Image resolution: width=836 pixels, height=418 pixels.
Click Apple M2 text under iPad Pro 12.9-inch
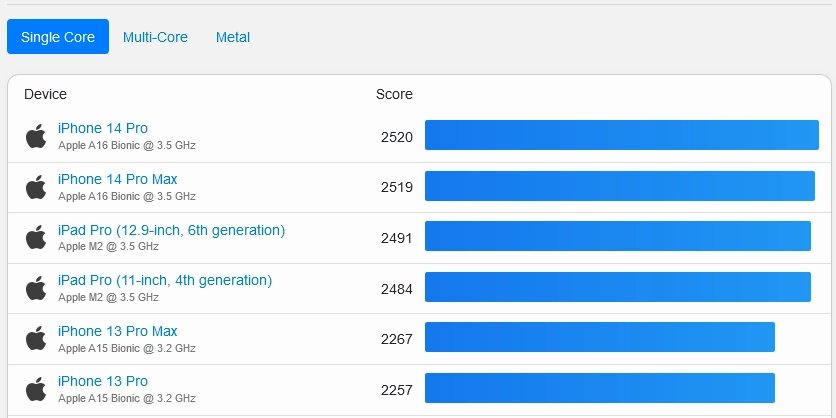click(108, 247)
